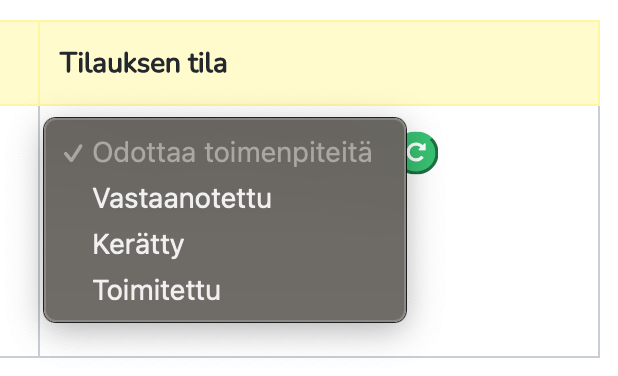Click the empty white cell area beside the refresh icon
The width and height of the screenshot is (618, 376).
518,231
